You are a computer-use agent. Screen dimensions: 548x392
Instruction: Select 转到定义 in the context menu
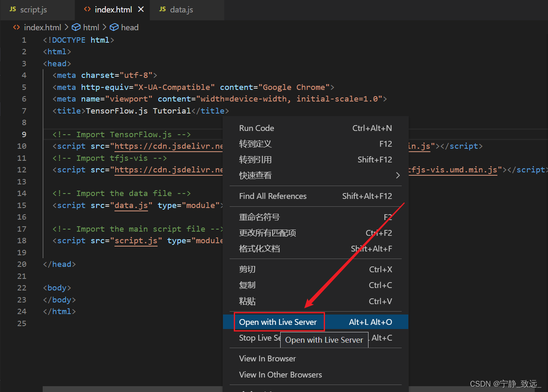(x=315, y=144)
